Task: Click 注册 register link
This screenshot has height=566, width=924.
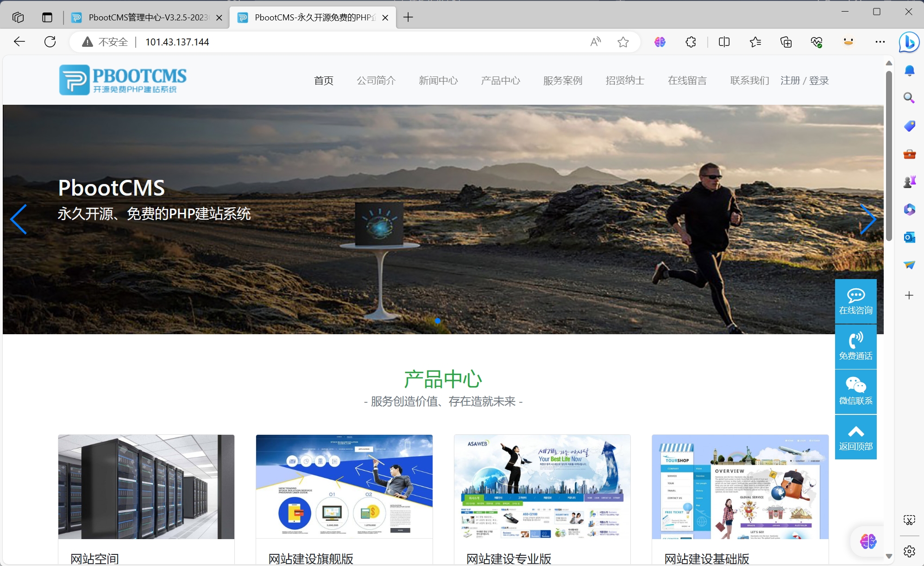Action: [790, 81]
